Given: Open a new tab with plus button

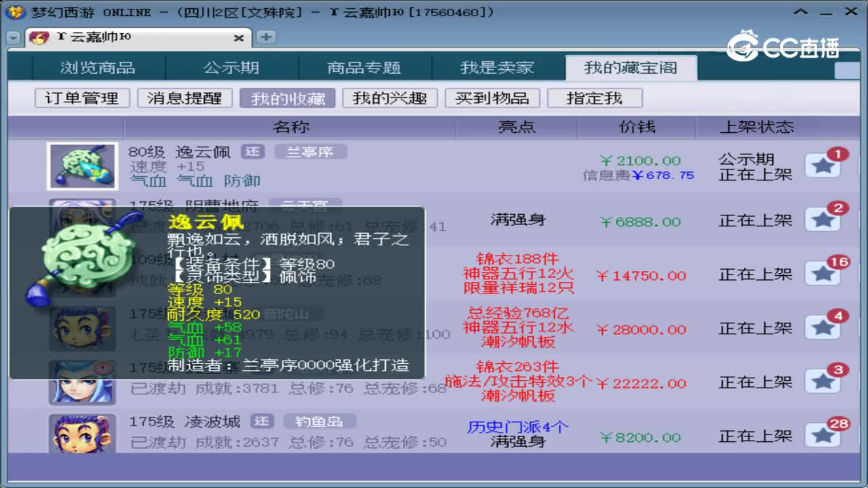Looking at the screenshot, I should tap(265, 37).
